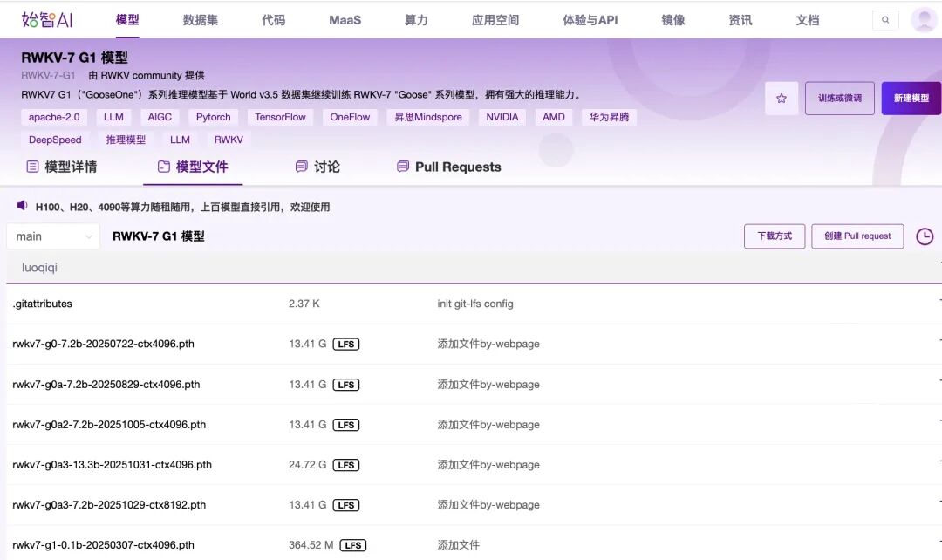The image size is (942, 560).
Task: Expand the main branch dropdown
Action: pos(53,236)
